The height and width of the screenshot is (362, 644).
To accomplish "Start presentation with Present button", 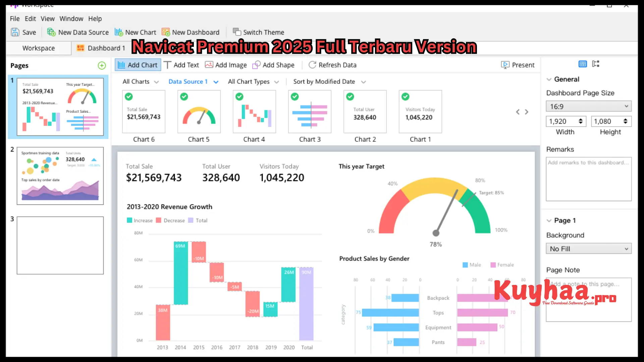I will coord(518,65).
